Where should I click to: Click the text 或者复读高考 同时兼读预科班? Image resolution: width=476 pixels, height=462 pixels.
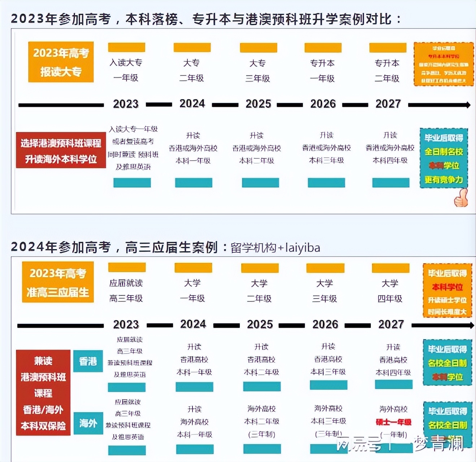[x=133, y=148]
